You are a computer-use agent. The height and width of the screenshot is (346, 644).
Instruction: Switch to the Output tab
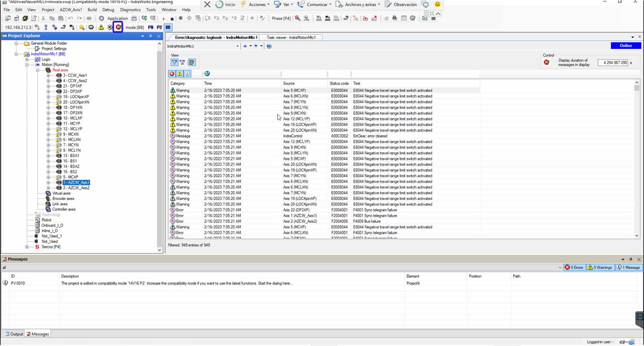click(x=13, y=334)
